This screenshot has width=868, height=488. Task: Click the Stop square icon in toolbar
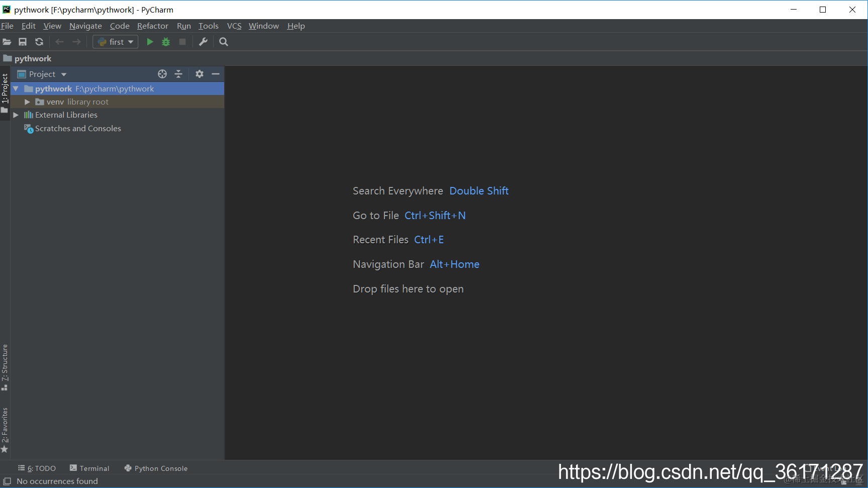[182, 42]
